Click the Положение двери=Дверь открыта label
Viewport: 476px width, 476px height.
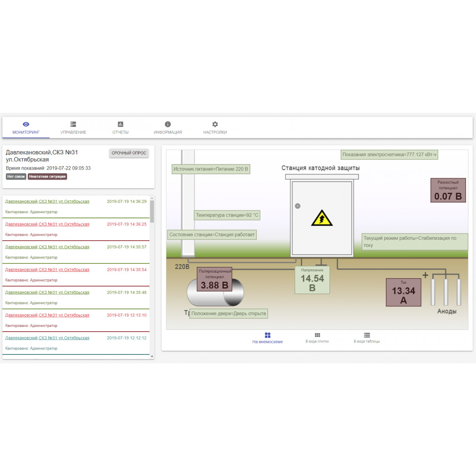coord(228,314)
